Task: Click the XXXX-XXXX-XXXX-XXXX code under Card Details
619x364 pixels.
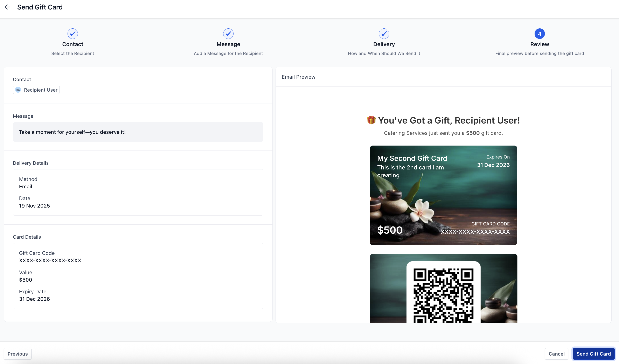Action: pyautogui.click(x=50, y=260)
